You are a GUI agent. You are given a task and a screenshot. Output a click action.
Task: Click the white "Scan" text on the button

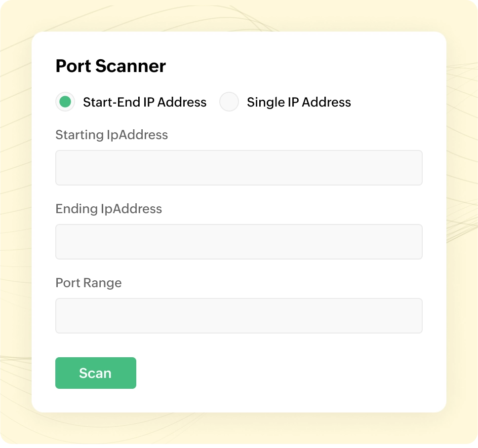[95, 373]
